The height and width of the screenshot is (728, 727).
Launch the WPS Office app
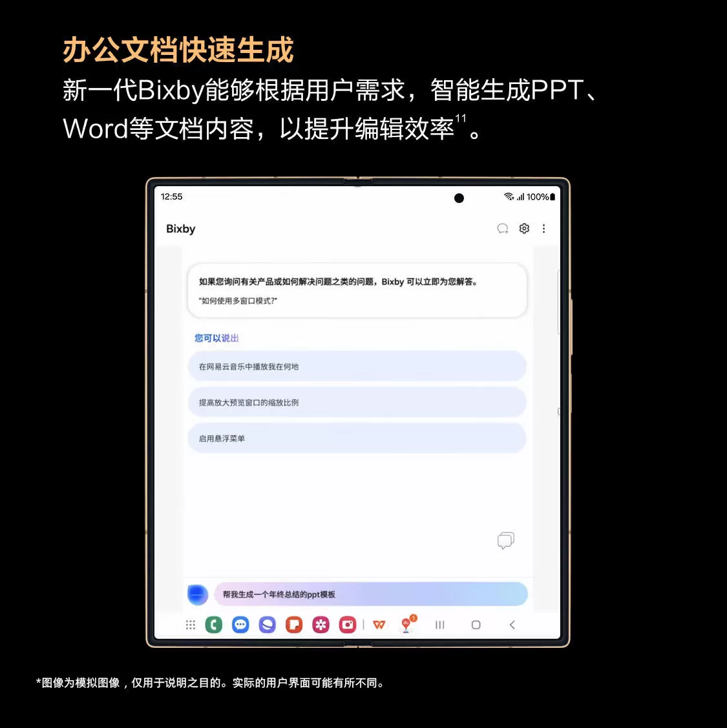[x=379, y=625]
